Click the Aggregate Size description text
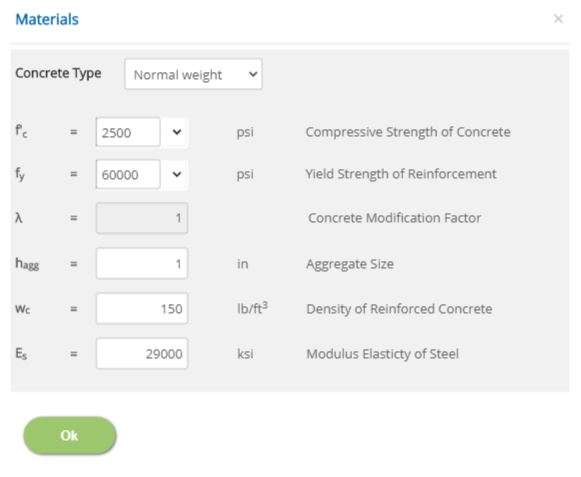Viewport: 581px width, 477px height. point(350,264)
